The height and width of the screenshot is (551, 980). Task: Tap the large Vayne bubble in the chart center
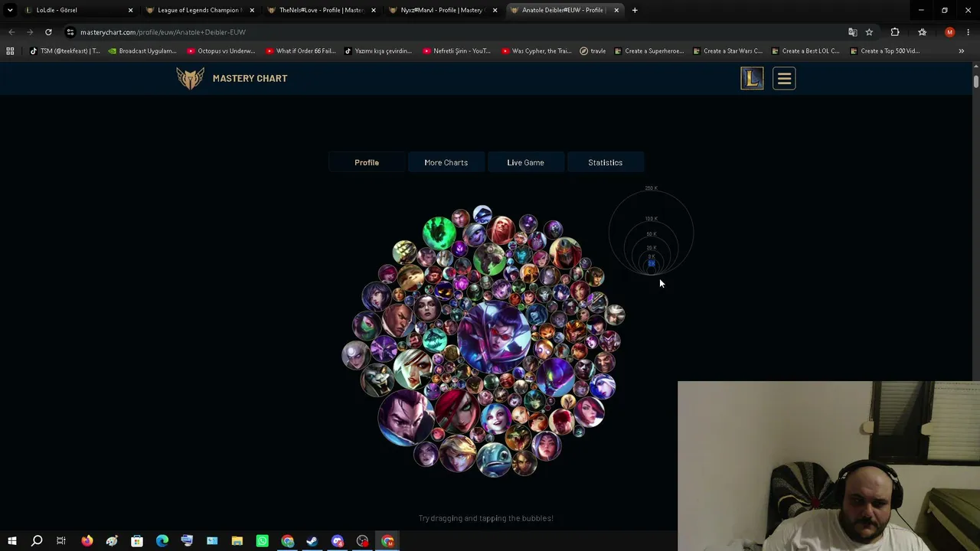494,337
